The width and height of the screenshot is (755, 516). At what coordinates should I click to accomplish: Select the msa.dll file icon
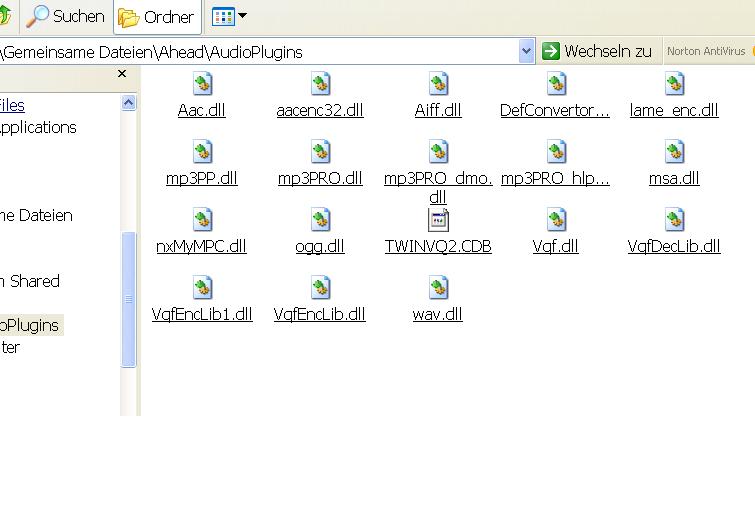[674, 152]
